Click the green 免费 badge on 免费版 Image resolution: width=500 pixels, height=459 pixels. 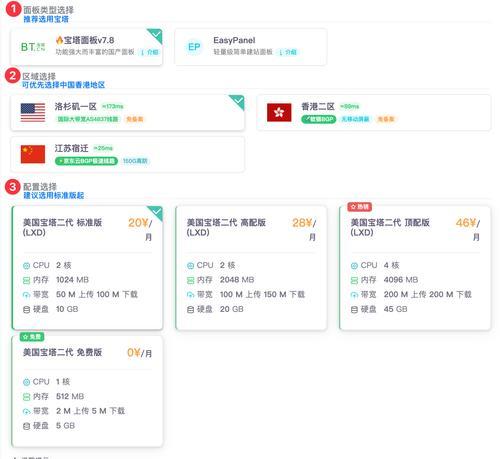(32, 337)
